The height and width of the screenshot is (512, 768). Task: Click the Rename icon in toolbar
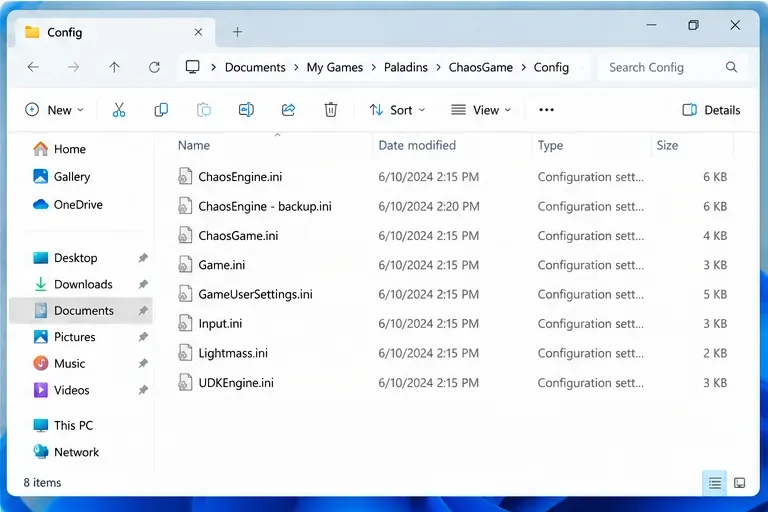coord(246,110)
